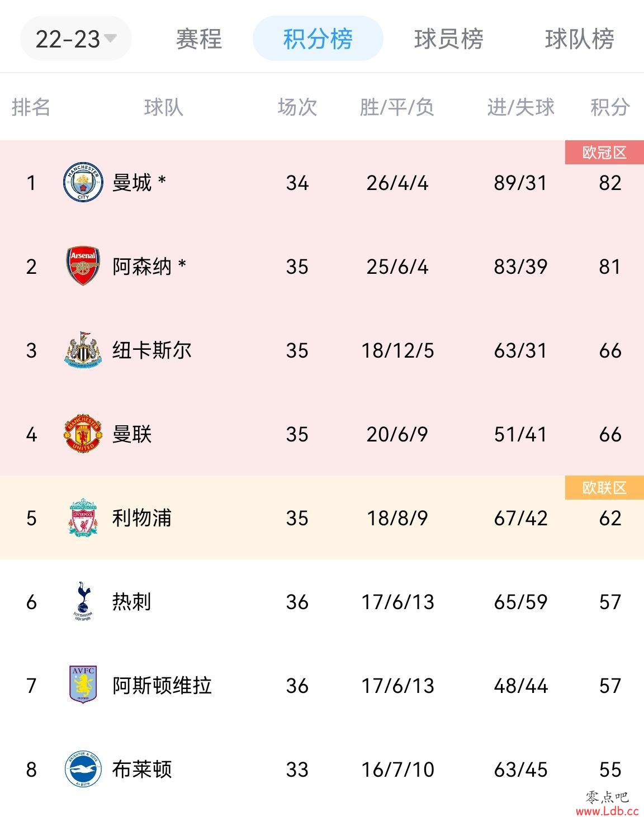
Task: Open the 阿斯顿维拉 team name link
Action: click(x=162, y=686)
